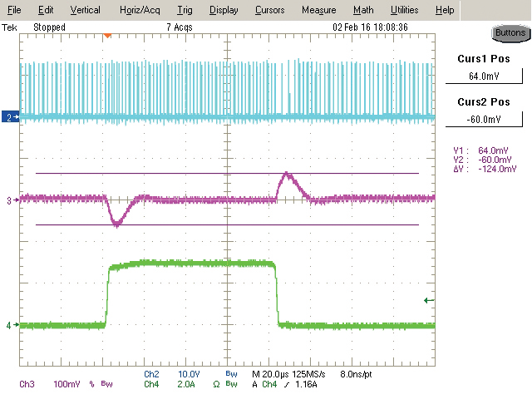The image size is (532, 399).
Task: Select the Curs1 Pos value field
Action: [484, 76]
